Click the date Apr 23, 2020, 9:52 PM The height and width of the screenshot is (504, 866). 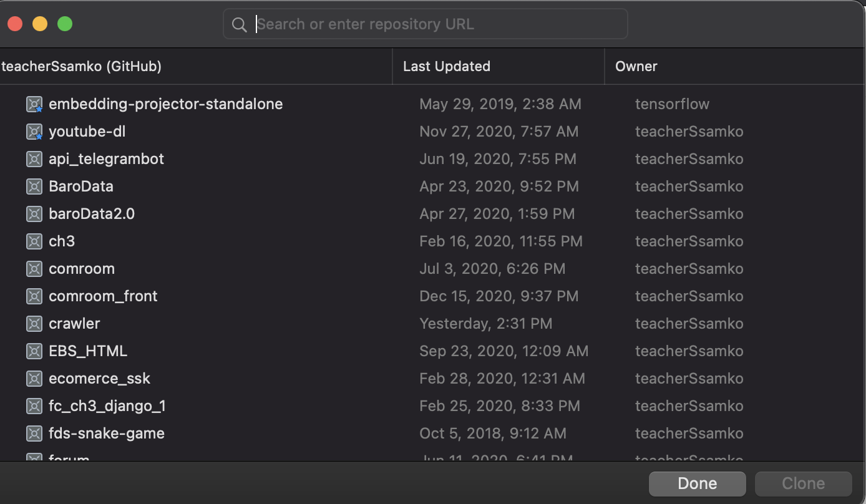pyautogui.click(x=499, y=187)
